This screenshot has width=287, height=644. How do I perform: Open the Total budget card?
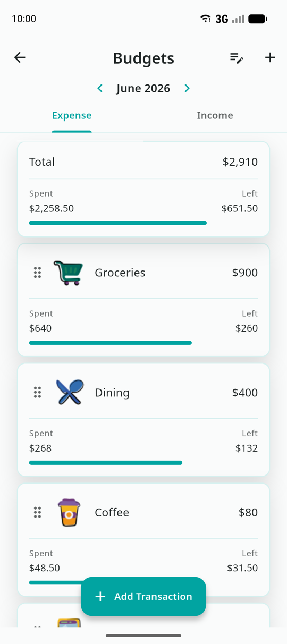click(143, 189)
